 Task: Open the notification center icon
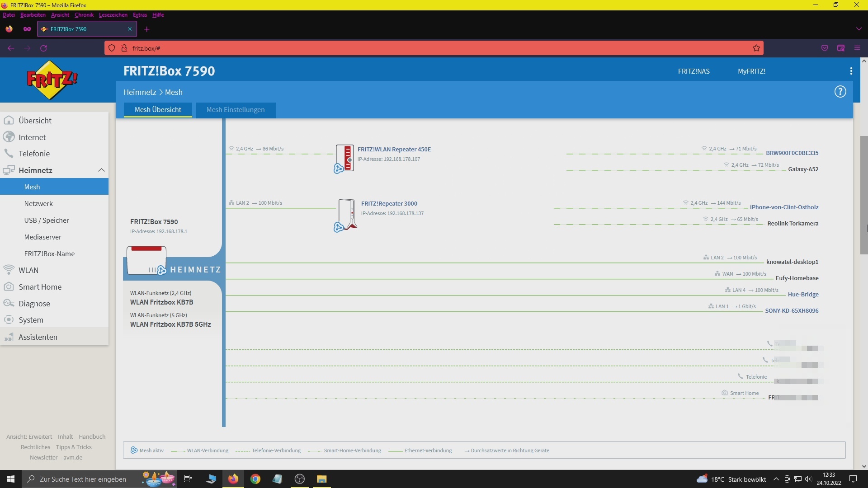click(854, 479)
